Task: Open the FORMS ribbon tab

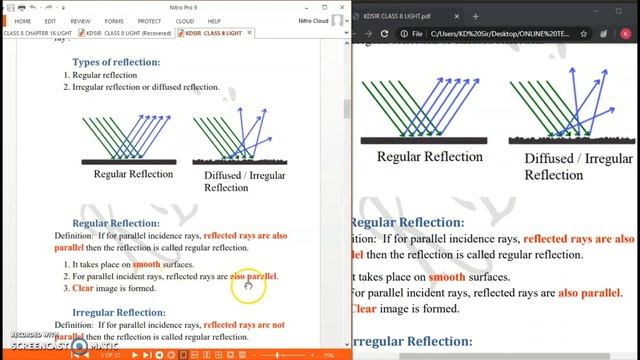Action: coord(114,21)
